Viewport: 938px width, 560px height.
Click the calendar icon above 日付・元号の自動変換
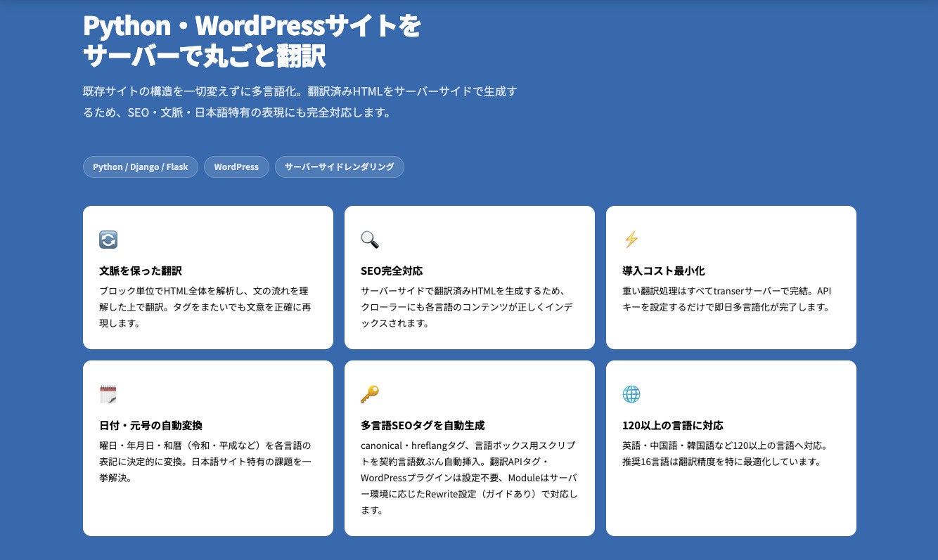click(108, 394)
